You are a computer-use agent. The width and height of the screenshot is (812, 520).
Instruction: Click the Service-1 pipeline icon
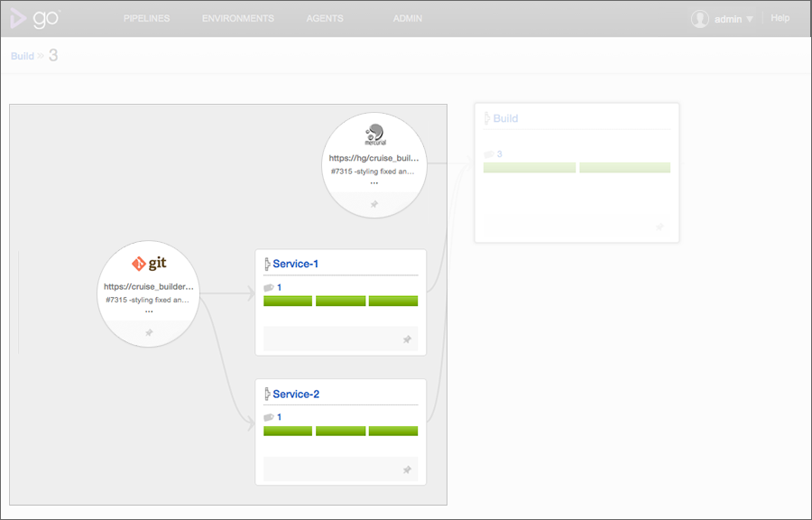point(267,265)
